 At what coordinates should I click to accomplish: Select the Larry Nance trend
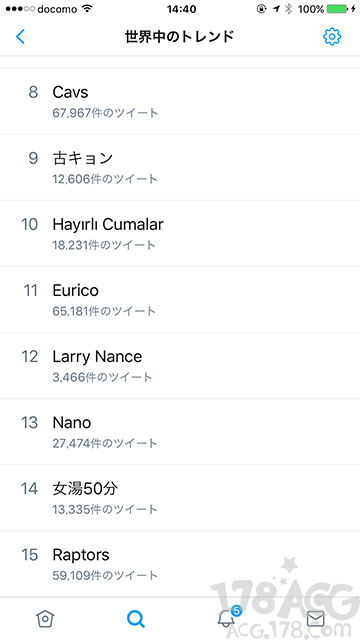[x=180, y=366]
